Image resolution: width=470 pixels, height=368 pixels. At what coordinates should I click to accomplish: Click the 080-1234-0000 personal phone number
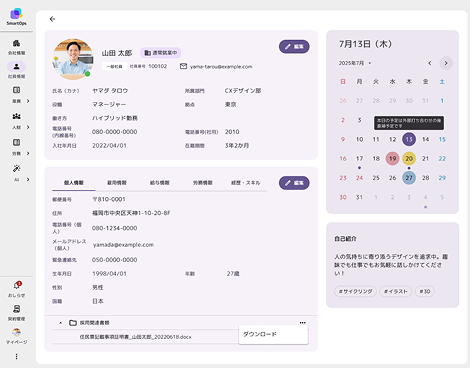115,228
